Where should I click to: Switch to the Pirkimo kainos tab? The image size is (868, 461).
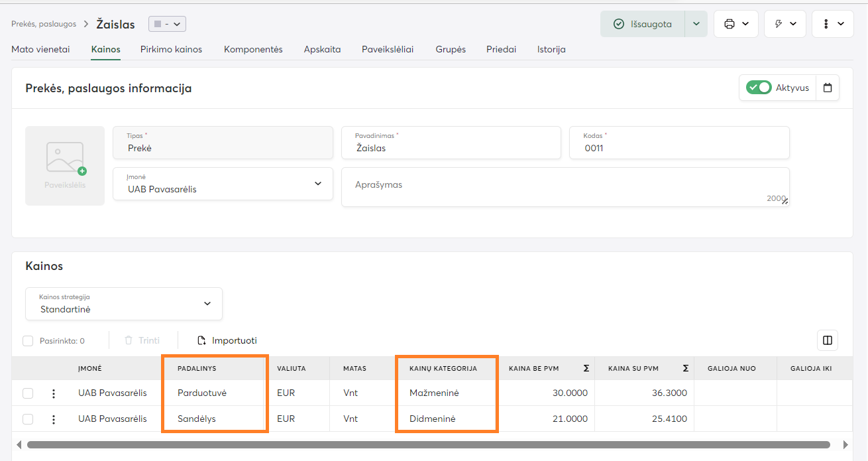(171, 49)
